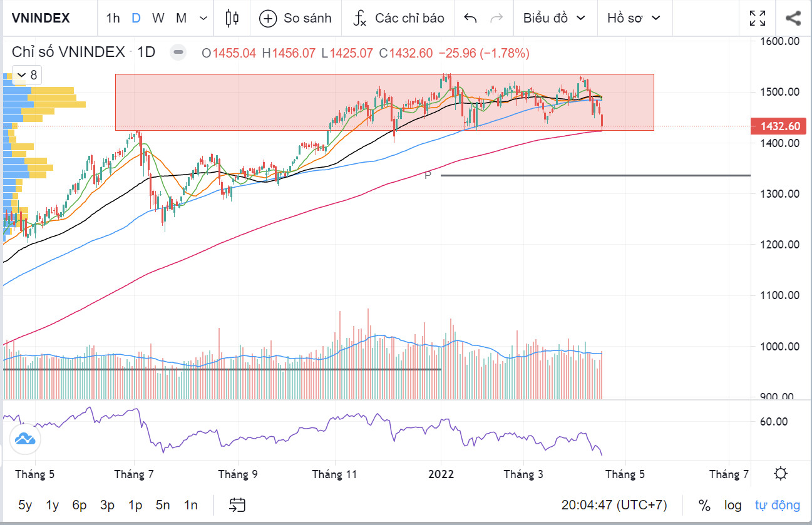This screenshot has height=525, width=812.
Task: Set the chart range to 5y
Action: (25, 505)
